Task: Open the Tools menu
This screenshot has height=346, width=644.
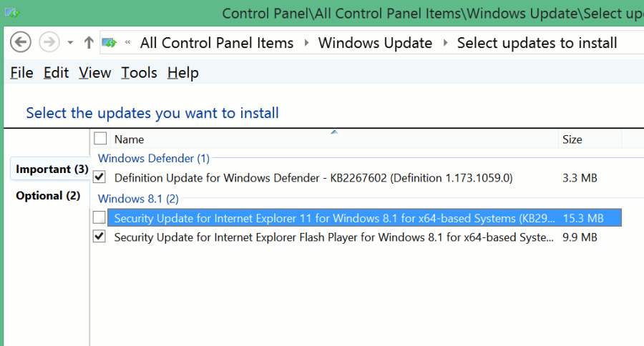Action: 139,73
